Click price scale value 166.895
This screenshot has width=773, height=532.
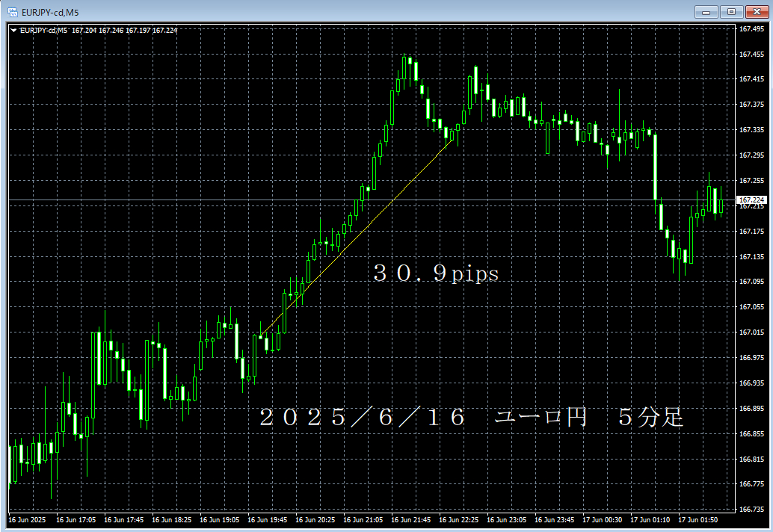tap(751, 409)
